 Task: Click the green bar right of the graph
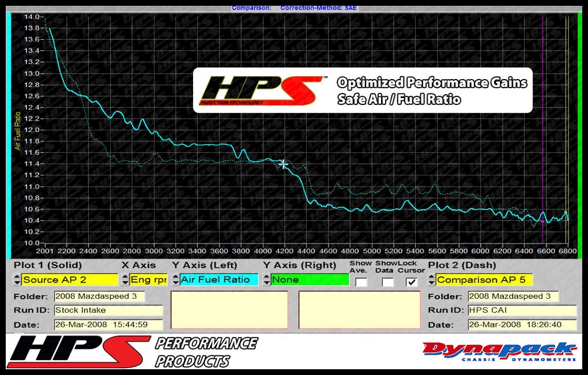click(580, 136)
